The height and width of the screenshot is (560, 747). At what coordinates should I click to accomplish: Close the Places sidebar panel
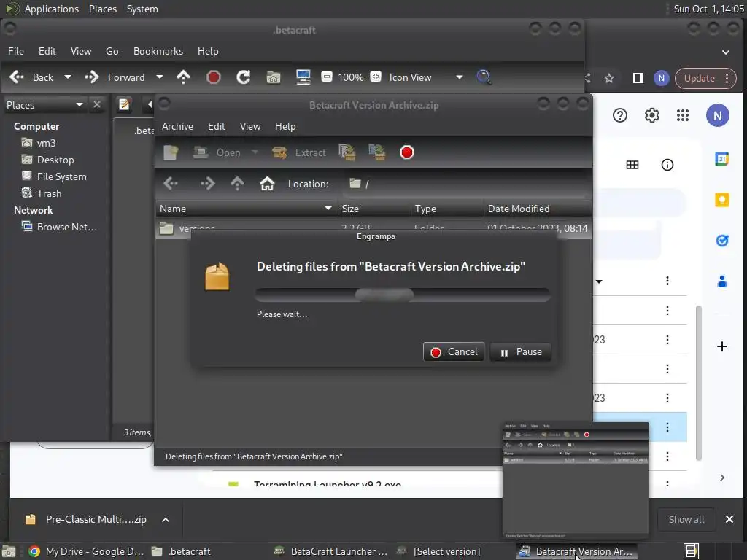point(97,104)
